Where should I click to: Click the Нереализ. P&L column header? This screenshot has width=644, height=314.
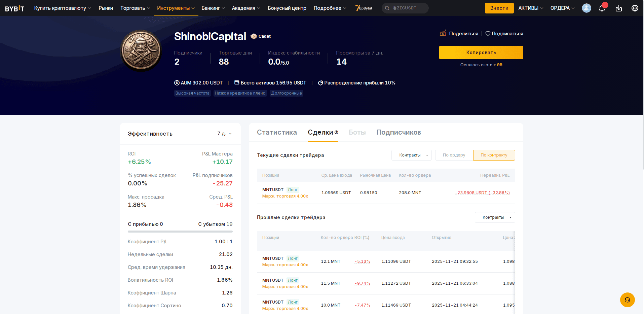(x=495, y=175)
